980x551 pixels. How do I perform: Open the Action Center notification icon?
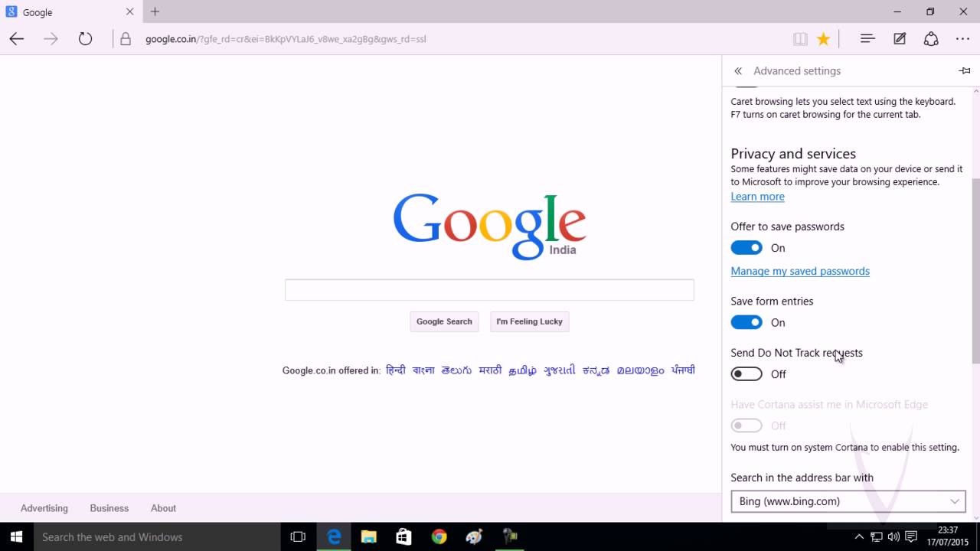(911, 537)
